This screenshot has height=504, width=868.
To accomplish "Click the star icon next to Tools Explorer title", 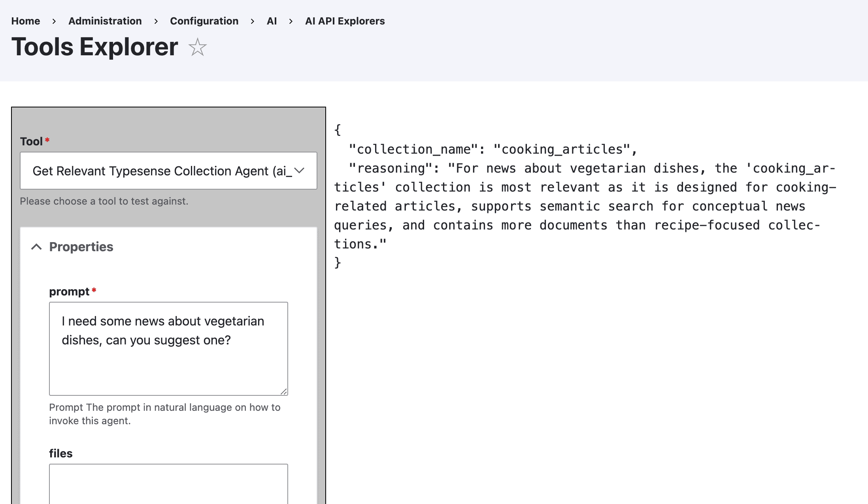I will [198, 47].
